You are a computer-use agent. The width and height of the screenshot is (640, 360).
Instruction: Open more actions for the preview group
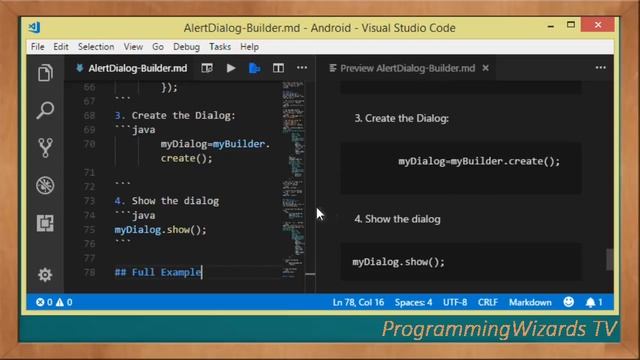(600, 68)
